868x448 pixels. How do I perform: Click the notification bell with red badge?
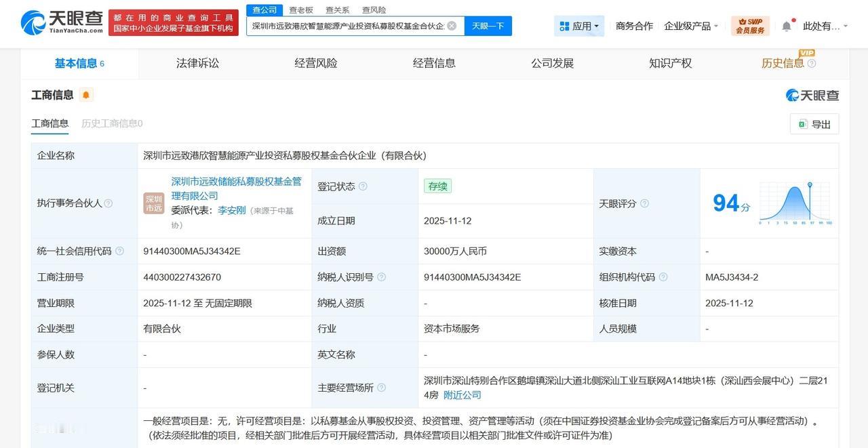[x=785, y=24]
